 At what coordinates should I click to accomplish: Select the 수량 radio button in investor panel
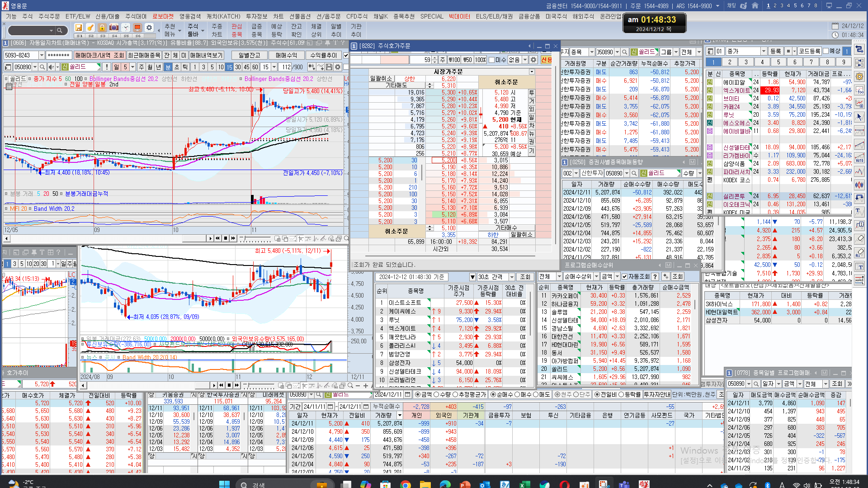[437, 394]
